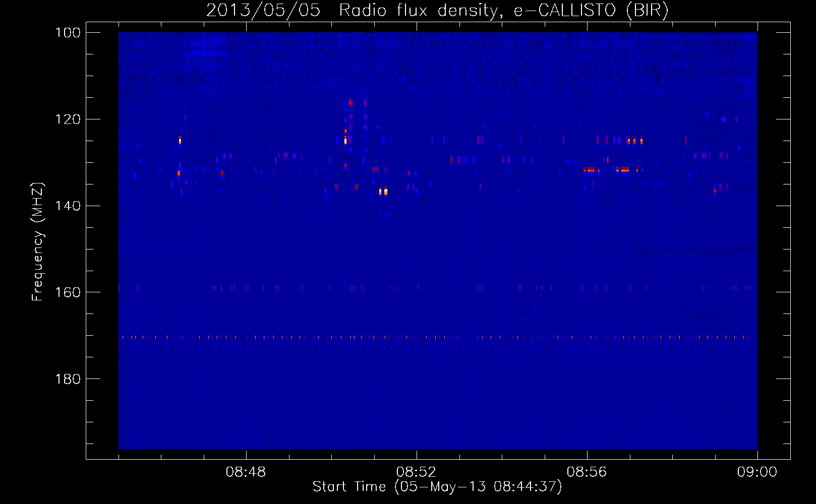This screenshot has height=504, width=816.
Task: Click the 'Frequency (MHZ)' axis label
Action: [x=38, y=242]
